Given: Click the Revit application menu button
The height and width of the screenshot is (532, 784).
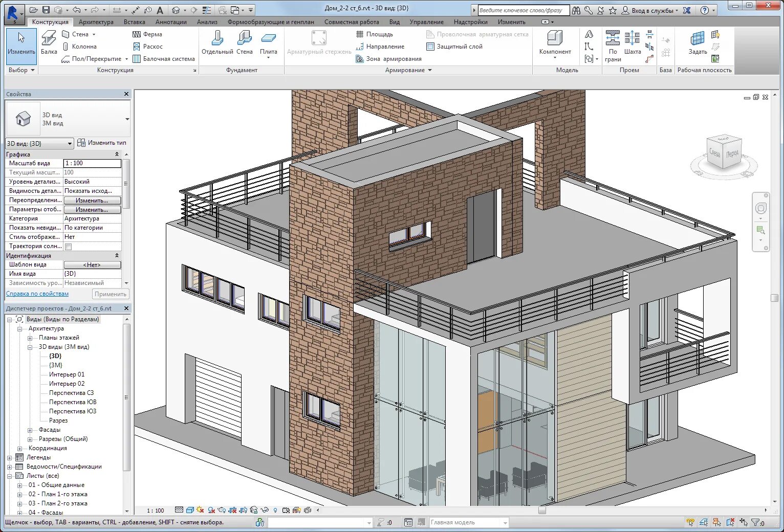Looking at the screenshot, I should pyautogui.click(x=14, y=13).
